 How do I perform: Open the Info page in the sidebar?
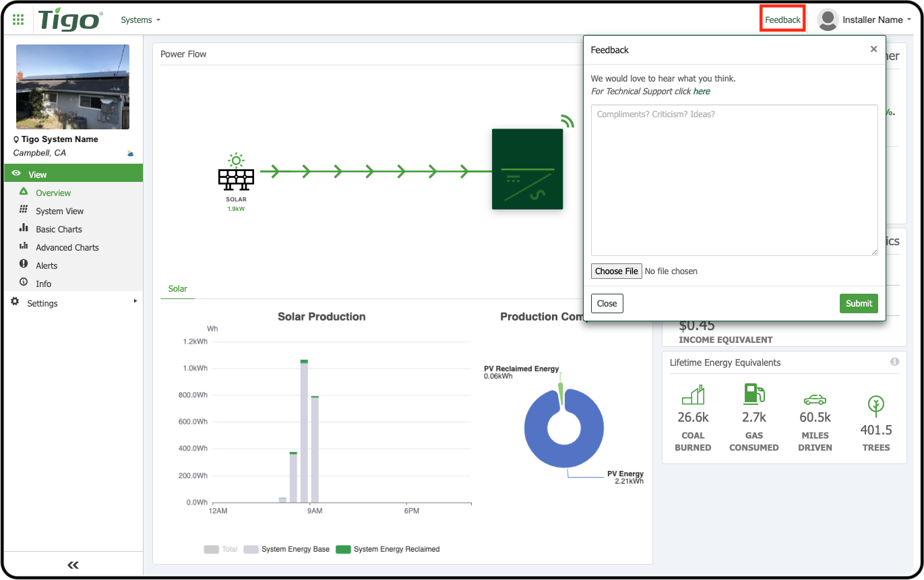44,284
